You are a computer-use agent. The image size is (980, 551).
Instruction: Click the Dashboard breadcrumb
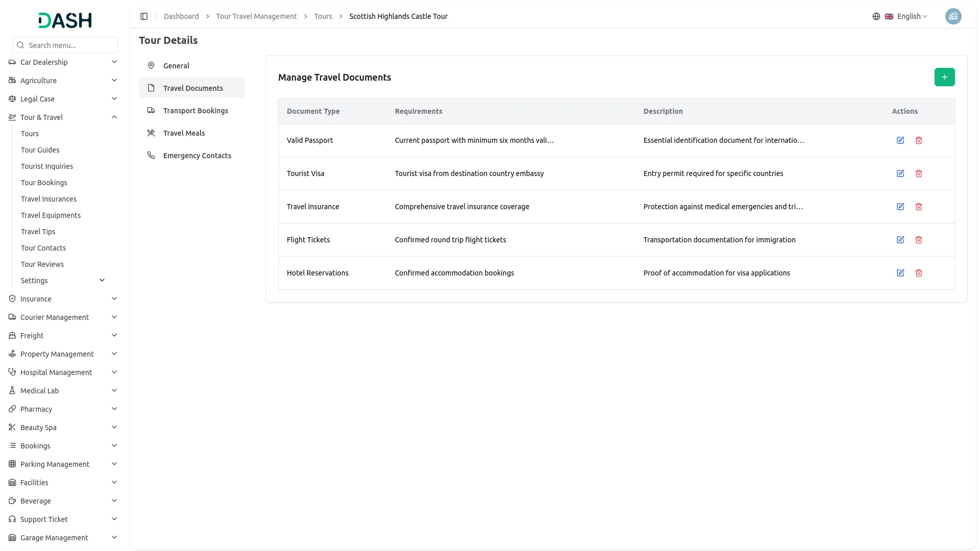pos(181,16)
